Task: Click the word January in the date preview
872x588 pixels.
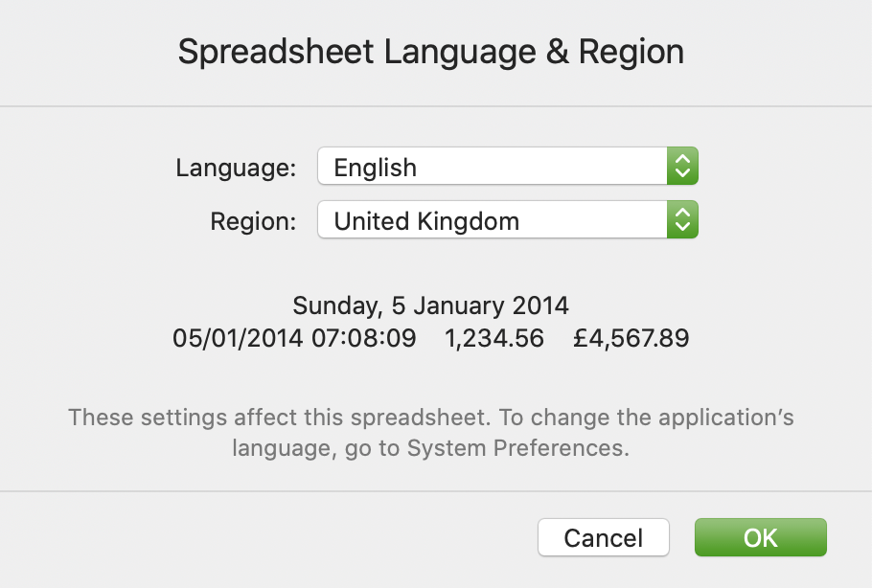Action: pyautogui.click(x=458, y=306)
